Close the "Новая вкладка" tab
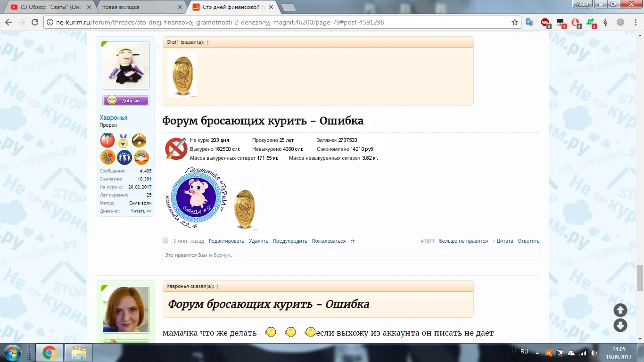Image resolution: width=644 pixels, height=362 pixels. [x=179, y=7]
